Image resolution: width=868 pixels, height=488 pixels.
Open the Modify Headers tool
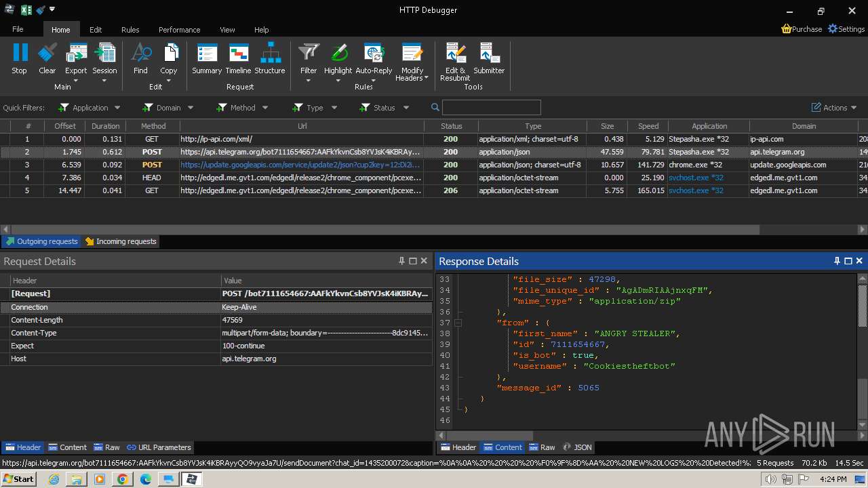pos(412,62)
